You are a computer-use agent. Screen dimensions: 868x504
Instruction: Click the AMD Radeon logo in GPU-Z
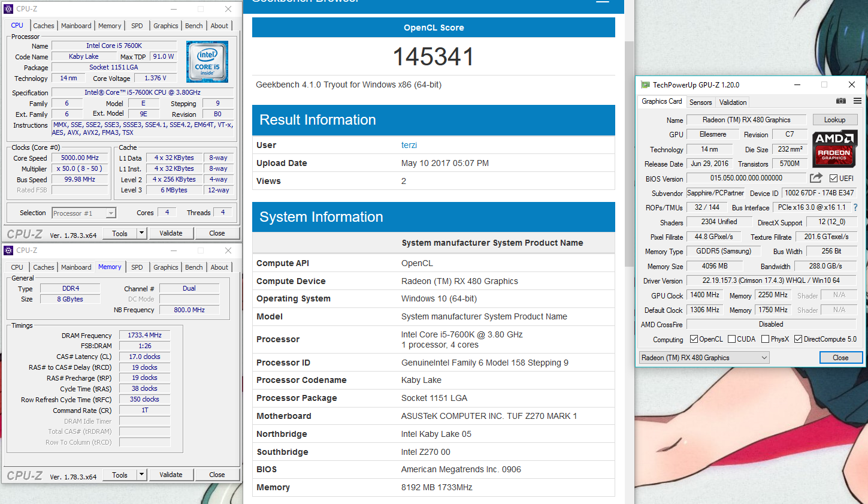[x=834, y=149]
